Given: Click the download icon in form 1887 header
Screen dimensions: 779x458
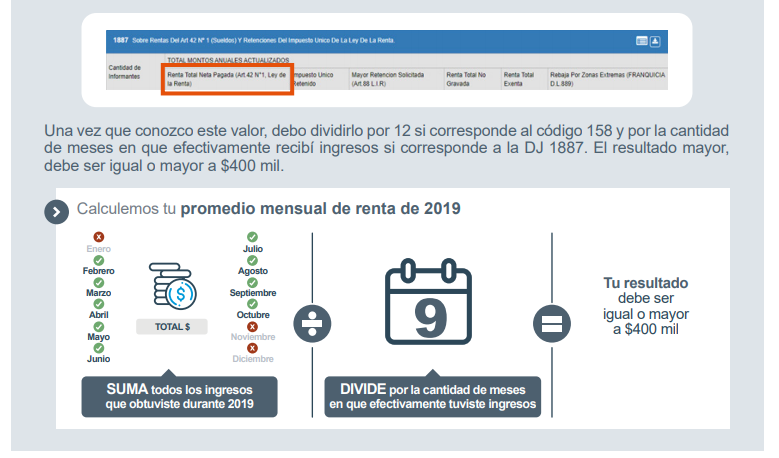Looking at the screenshot, I should coord(655,41).
